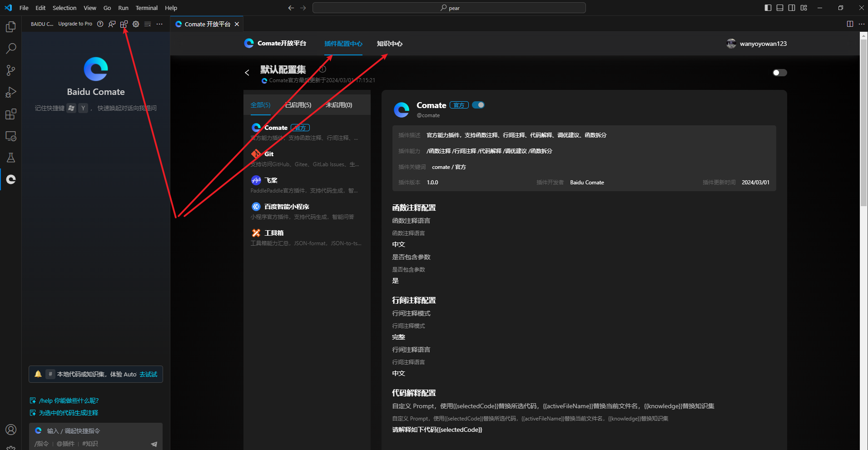Select the 飞桨 plugin in the list
Image resolution: width=868 pixels, height=450 pixels.
pyautogui.click(x=307, y=185)
